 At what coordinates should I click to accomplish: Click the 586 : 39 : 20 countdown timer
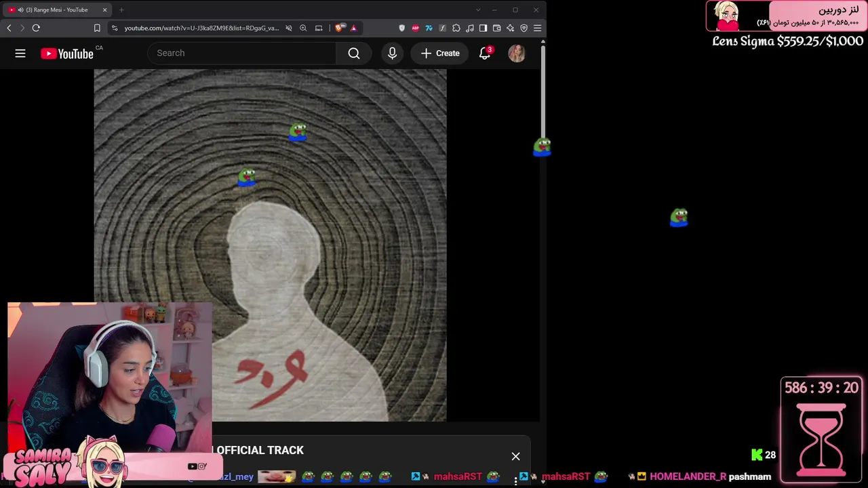tap(821, 388)
